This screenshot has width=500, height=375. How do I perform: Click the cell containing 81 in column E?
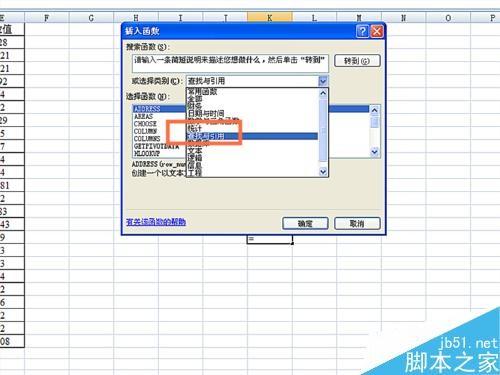tap(12, 185)
